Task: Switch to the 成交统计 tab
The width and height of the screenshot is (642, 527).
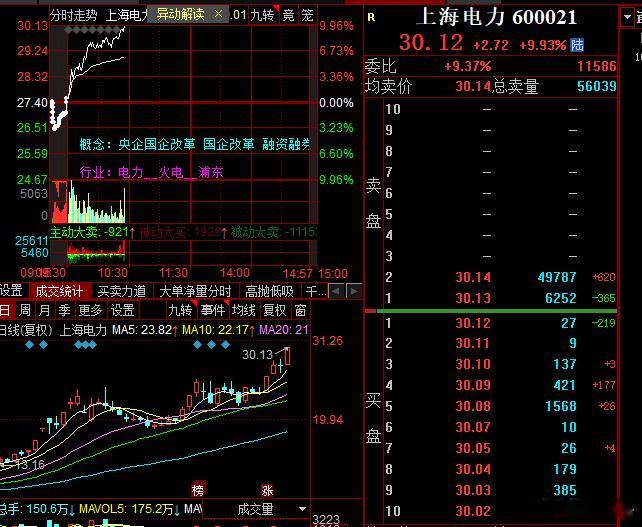Action: click(x=60, y=291)
